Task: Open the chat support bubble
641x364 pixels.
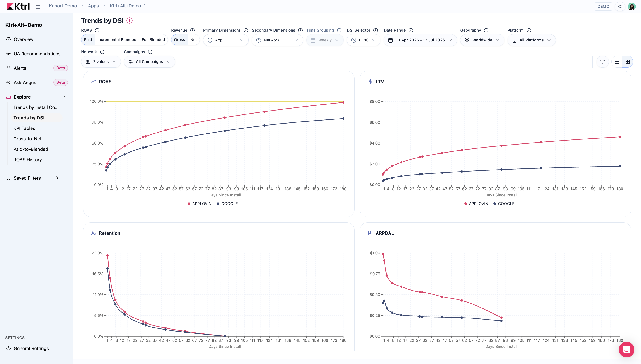Action: tap(626, 349)
